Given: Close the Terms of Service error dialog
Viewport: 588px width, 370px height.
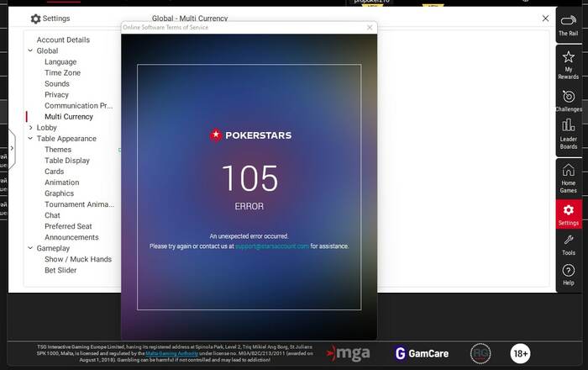Looking at the screenshot, I should (370, 28).
